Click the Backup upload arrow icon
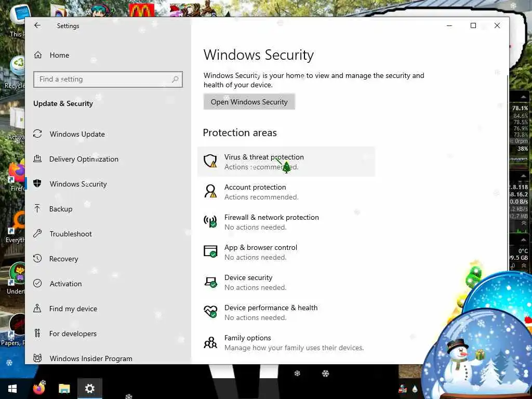The height and width of the screenshot is (399, 532). (x=37, y=209)
